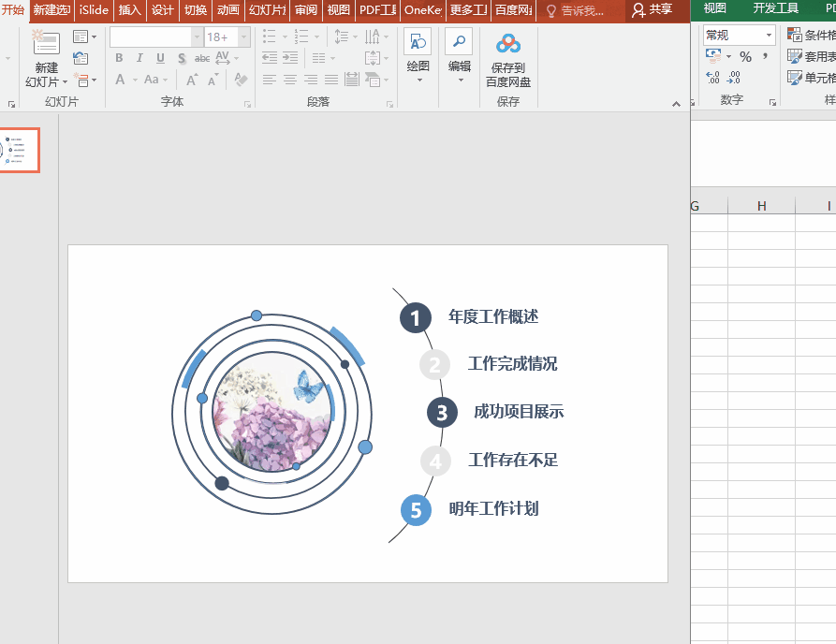Click the reset slide icon
This screenshot has width=836, height=644.
click(x=81, y=58)
